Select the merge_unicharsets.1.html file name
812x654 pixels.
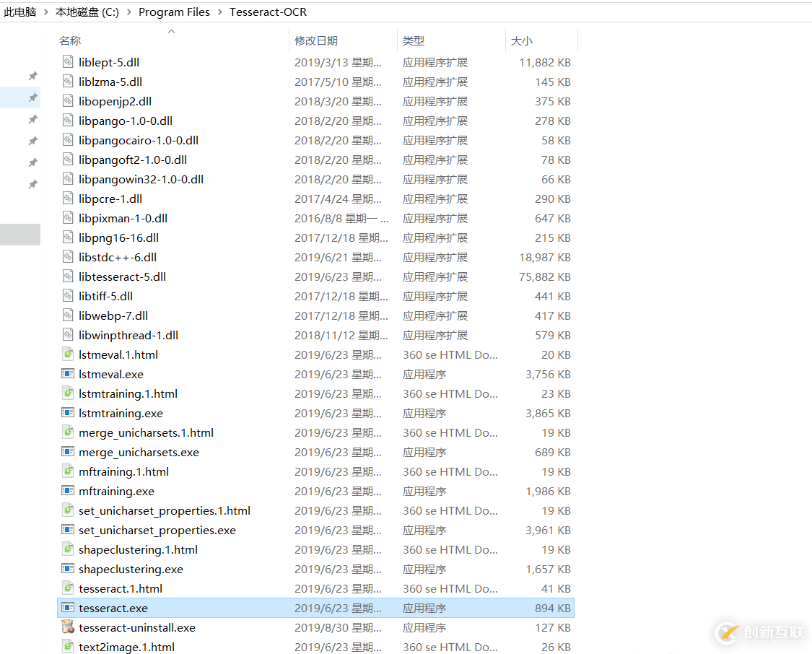point(146,433)
